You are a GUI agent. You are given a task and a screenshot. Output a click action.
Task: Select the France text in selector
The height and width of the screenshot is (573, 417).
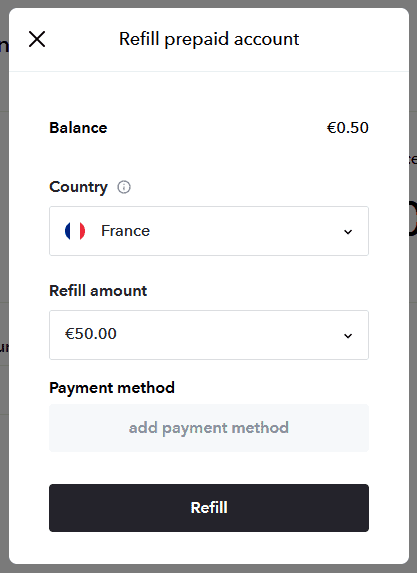pos(125,231)
